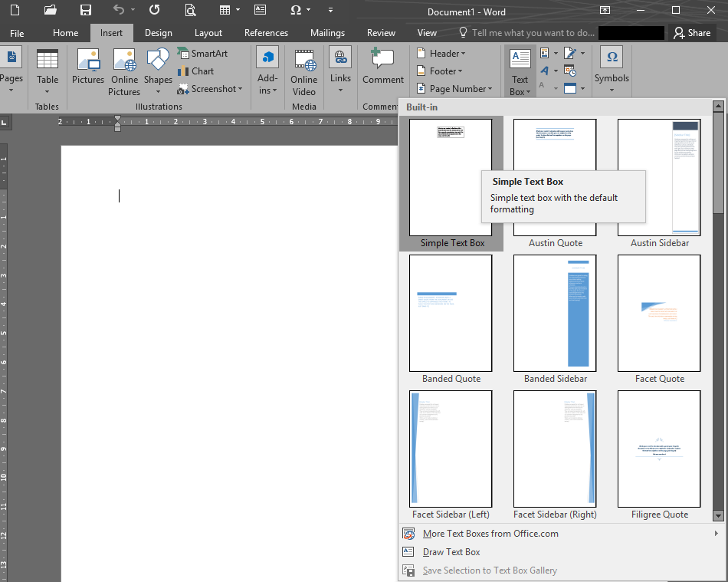Open the Page Number dropdown
The width and height of the screenshot is (728, 582).
coord(454,88)
